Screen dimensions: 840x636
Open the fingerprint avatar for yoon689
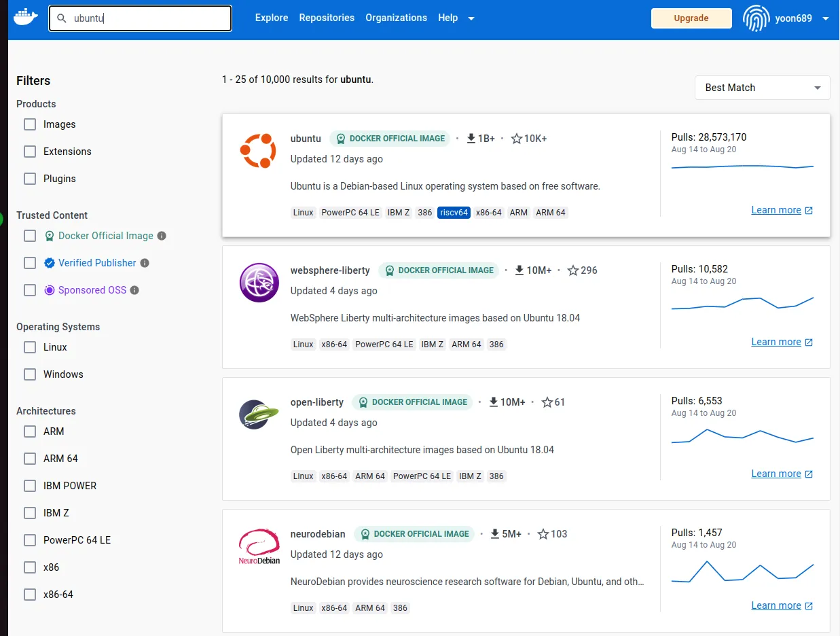tap(756, 18)
